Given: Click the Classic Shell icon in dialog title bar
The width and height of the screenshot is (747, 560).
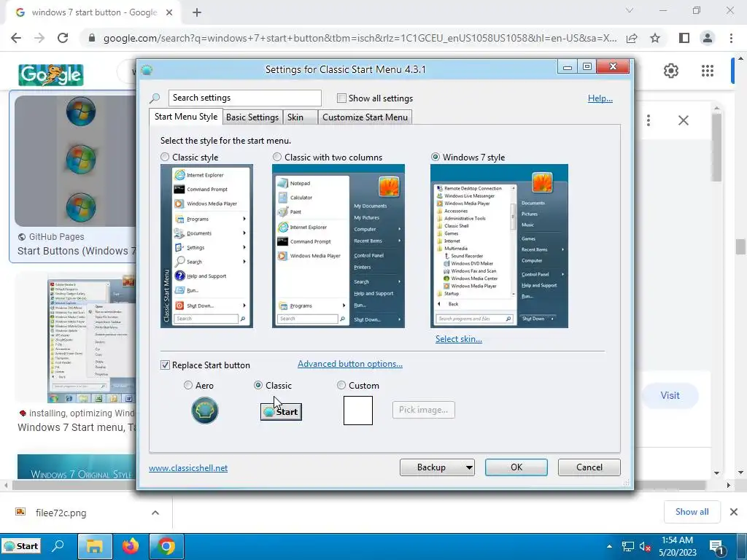Looking at the screenshot, I should [x=147, y=70].
